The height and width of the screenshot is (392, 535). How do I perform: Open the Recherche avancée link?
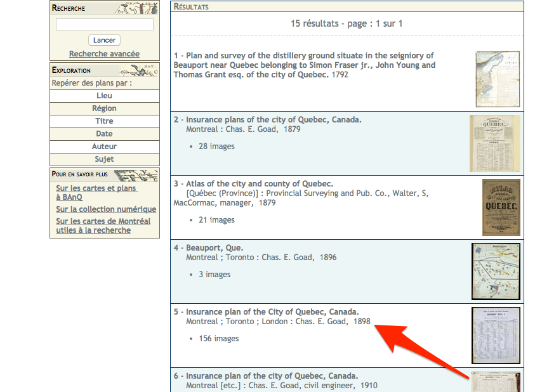pyautogui.click(x=104, y=54)
